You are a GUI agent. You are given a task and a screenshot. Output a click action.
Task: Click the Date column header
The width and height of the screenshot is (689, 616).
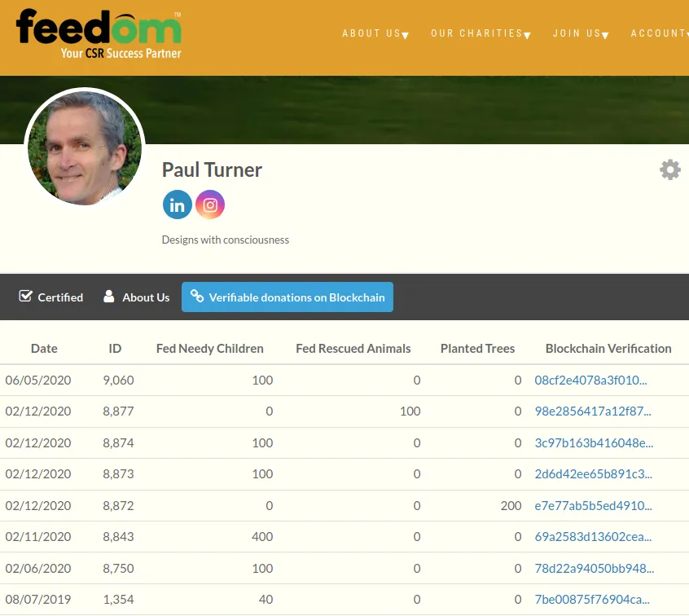44,349
